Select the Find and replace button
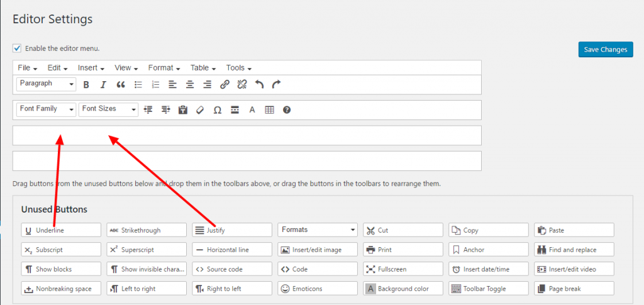This screenshot has width=644, height=305. (574, 249)
